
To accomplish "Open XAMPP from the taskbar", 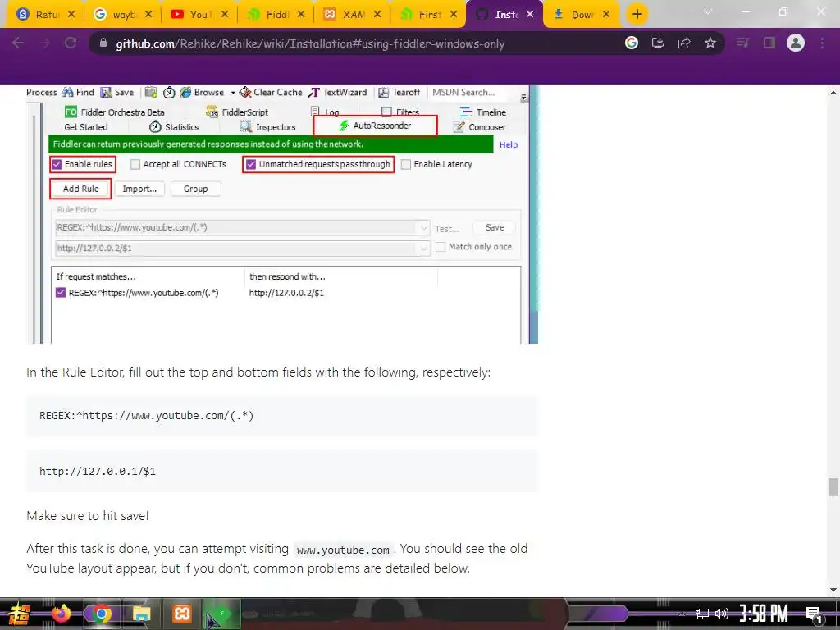I will pos(181,614).
